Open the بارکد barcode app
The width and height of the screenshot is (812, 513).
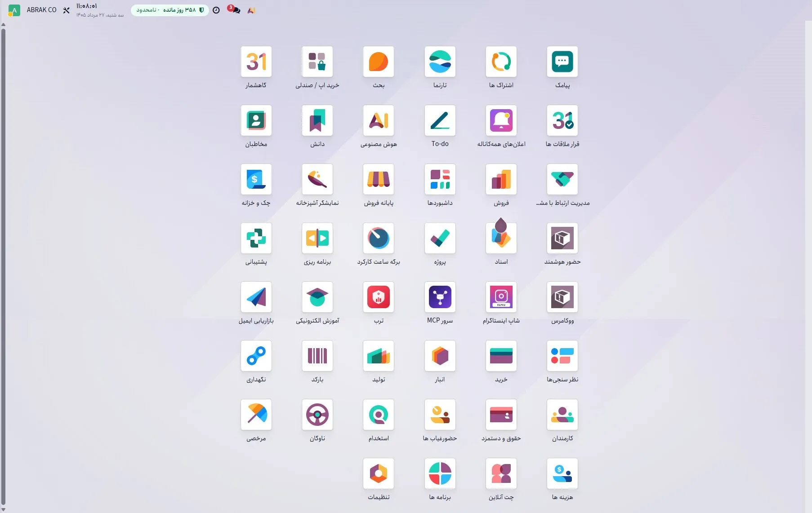[317, 356]
